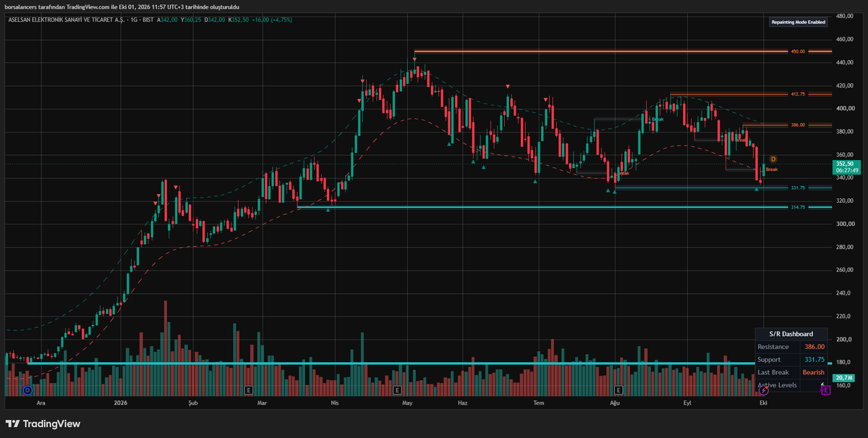Select the 386.00 resistance label on the chart
Image resolution: width=868 pixels, height=438 pixels.
(798, 125)
